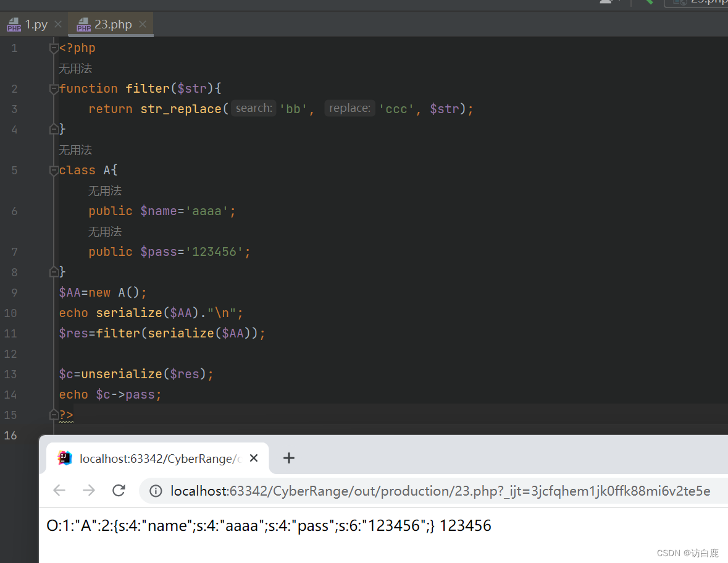This screenshot has height=563, width=728.
Task: Switch to the 1.py editor tab
Action: pos(34,24)
